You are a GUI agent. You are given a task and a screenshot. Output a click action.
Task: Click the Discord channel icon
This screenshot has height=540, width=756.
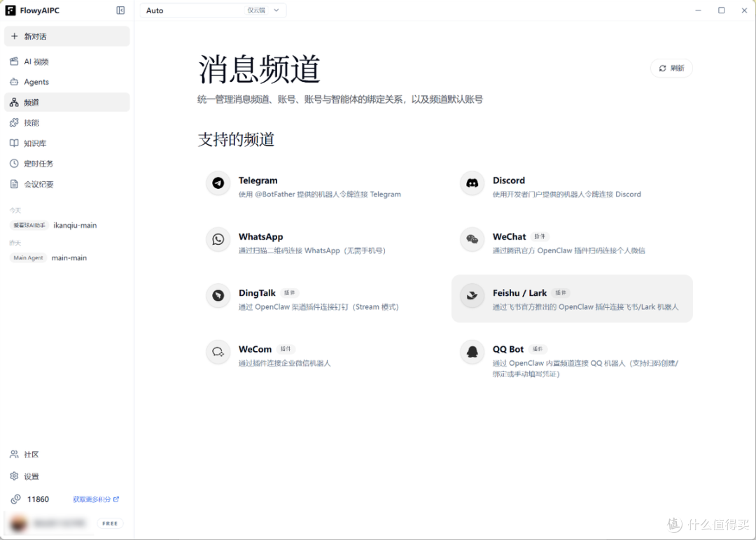tap(472, 183)
